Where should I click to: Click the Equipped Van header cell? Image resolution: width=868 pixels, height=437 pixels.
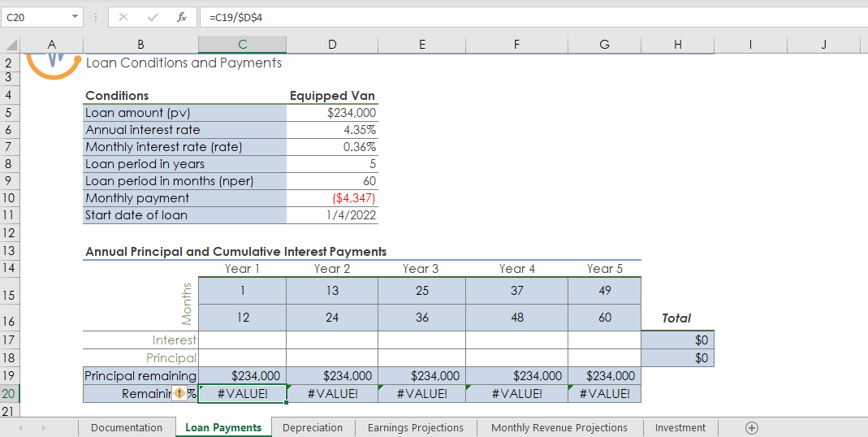coord(332,96)
